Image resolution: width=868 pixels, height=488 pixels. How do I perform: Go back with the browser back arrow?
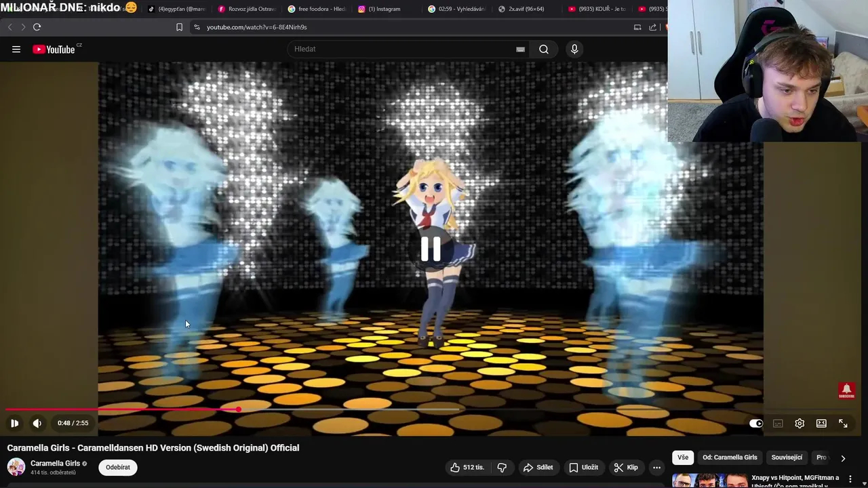point(9,27)
